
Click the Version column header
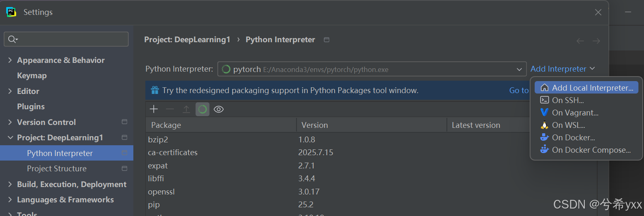[x=372, y=125]
